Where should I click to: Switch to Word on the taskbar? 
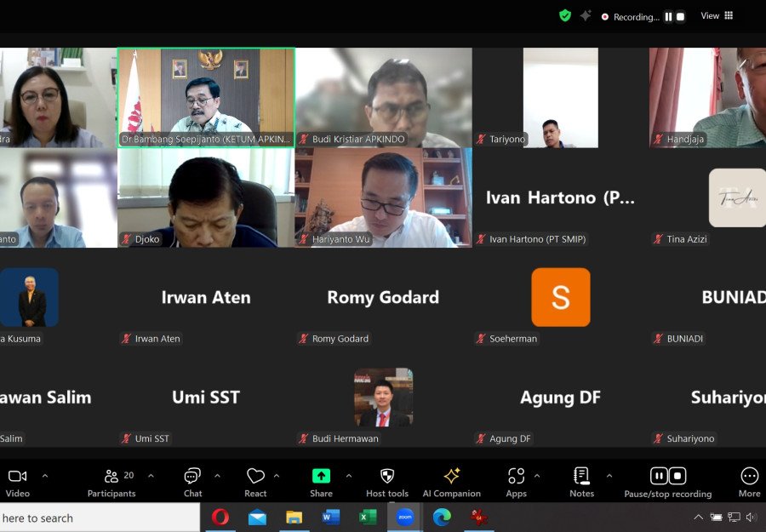[x=331, y=517]
